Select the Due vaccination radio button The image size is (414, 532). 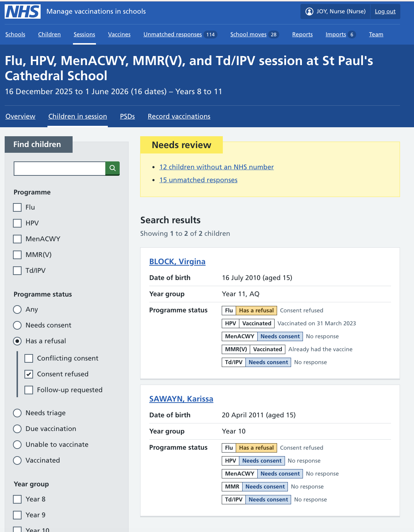point(17,429)
